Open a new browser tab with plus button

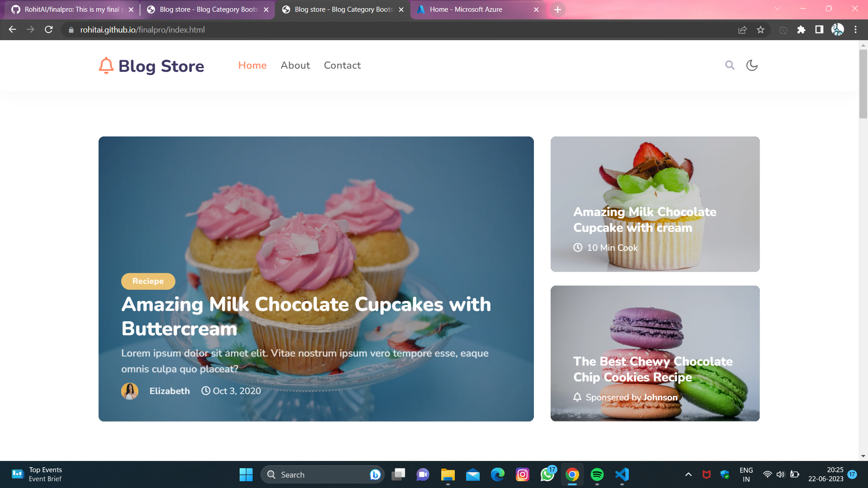pyautogui.click(x=557, y=9)
